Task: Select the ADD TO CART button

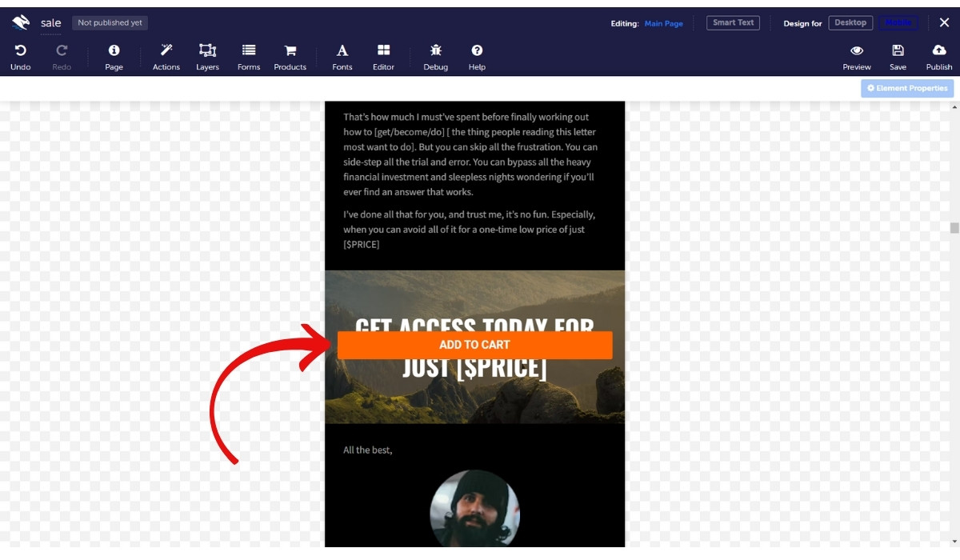Action: [x=474, y=345]
